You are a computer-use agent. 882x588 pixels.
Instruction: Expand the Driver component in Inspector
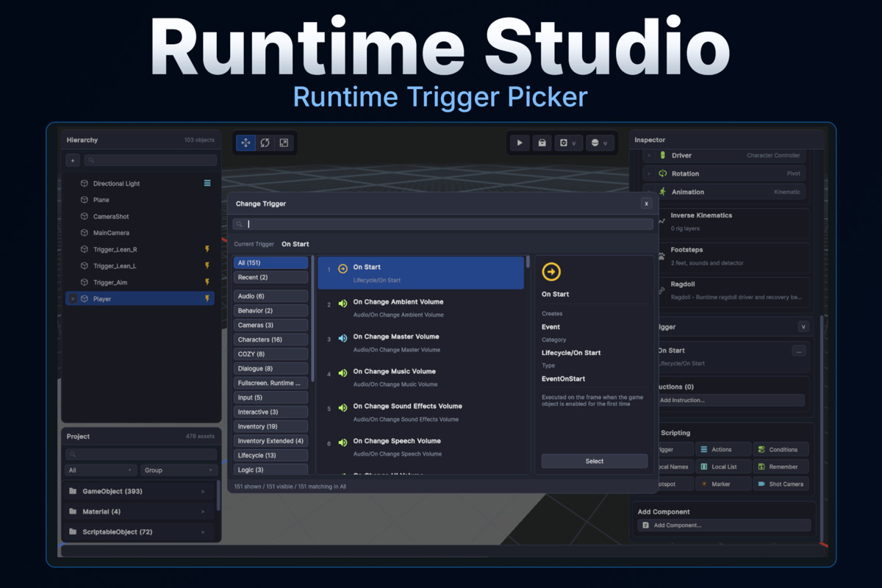coord(649,156)
